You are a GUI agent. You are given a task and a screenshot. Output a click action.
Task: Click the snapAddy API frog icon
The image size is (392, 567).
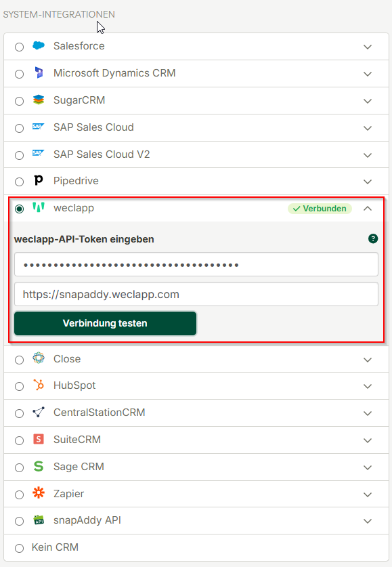(39, 520)
